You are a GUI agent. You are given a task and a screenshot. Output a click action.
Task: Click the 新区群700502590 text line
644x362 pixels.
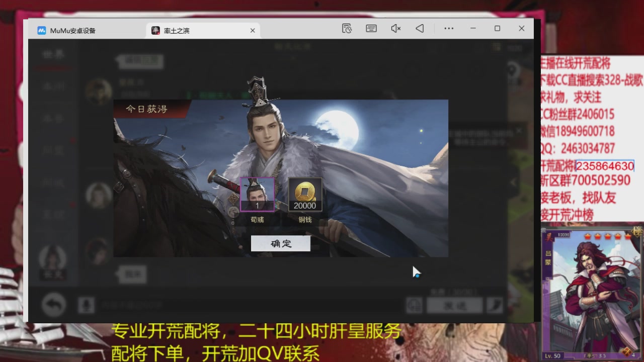[586, 180]
